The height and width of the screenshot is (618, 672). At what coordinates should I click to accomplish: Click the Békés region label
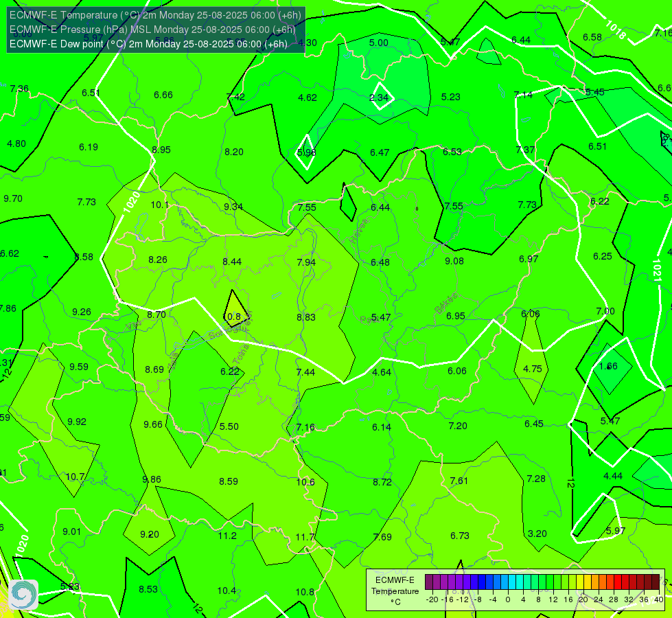[x=445, y=304]
